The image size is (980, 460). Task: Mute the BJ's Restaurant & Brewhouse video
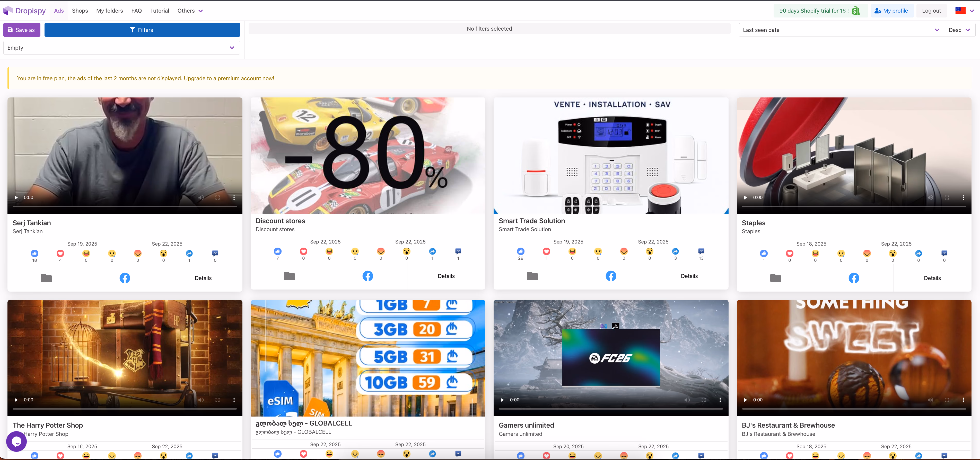tap(931, 400)
